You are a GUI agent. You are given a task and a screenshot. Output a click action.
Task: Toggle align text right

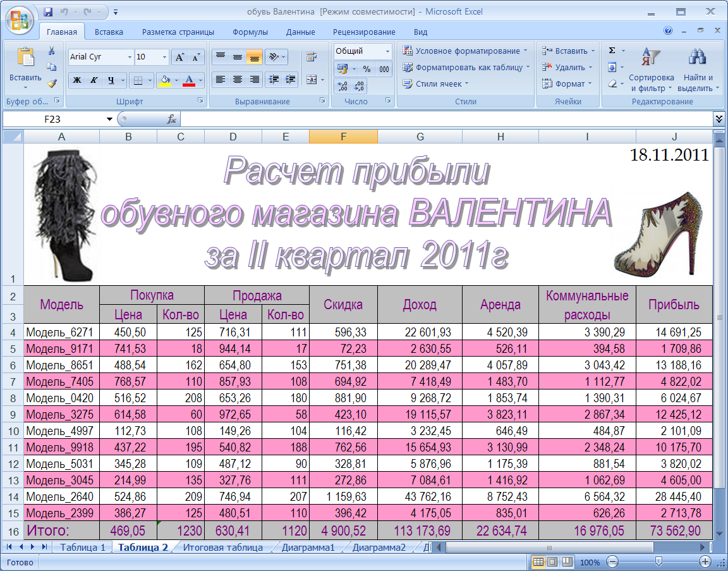(x=254, y=80)
